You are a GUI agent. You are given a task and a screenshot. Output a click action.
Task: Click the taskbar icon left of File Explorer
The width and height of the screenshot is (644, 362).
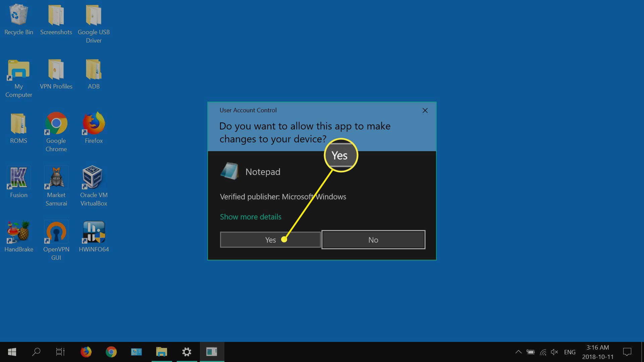coord(136,352)
